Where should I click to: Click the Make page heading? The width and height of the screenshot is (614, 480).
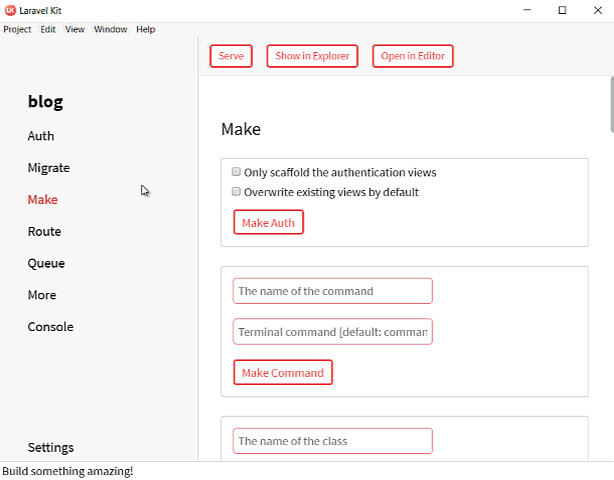click(x=241, y=129)
